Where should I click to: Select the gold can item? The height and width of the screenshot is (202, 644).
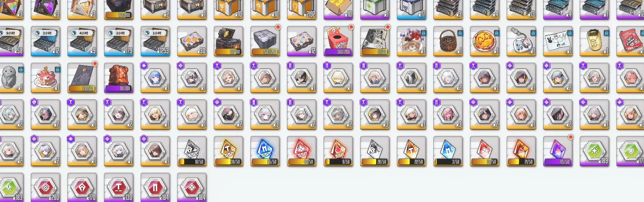594,41
